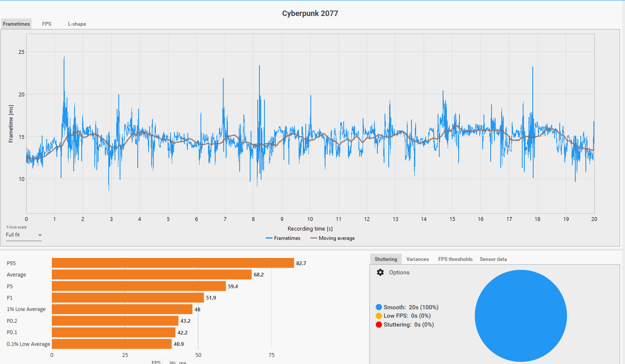Toggle the Frametimes series in chart legend
Viewport: 625px width, 364px height.
click(x=283, y=238)
